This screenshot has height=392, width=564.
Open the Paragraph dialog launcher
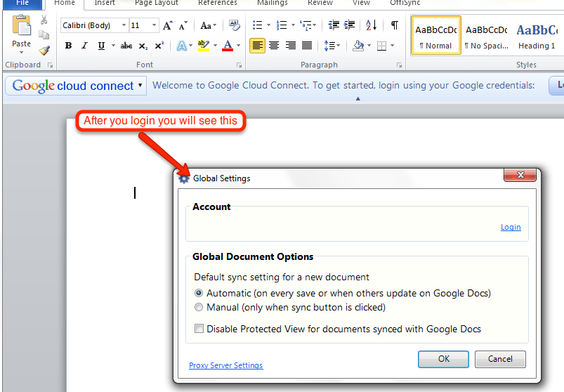[x=399, y=65]
